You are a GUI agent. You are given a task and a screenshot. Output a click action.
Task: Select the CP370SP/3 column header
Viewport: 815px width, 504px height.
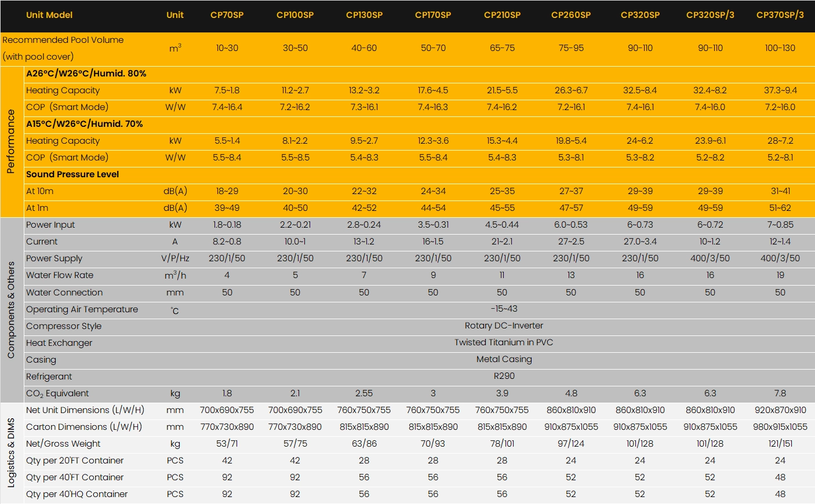pos(780,15)
